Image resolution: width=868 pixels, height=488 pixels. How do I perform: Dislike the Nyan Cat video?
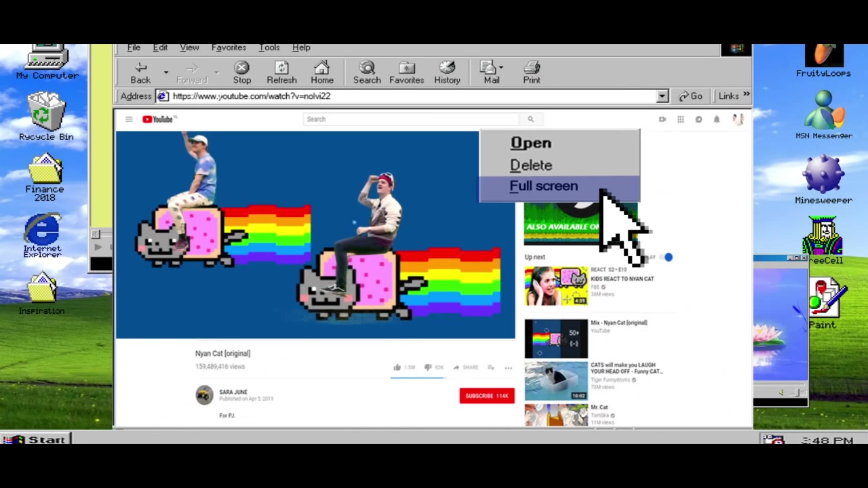(x=434, y=367)
